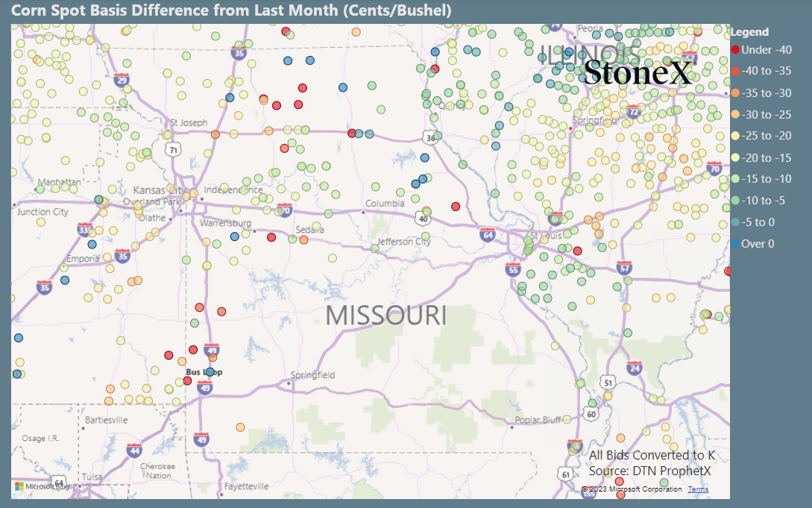Click the Interstate 57 shield icon

click(x=625, y=268)
